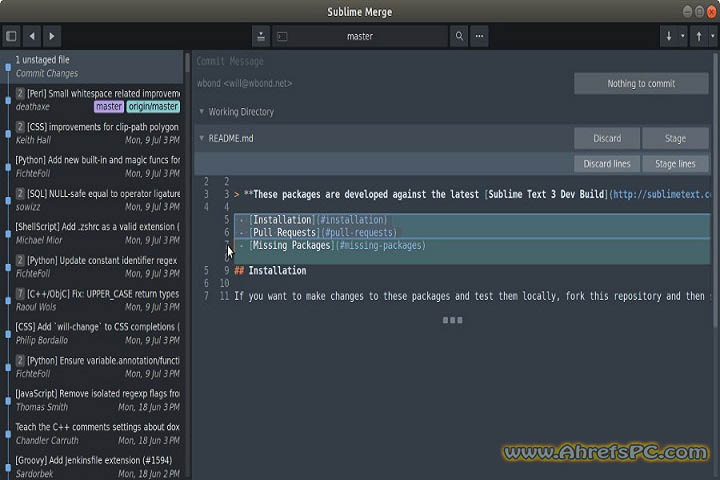Click the commit list vertical scrollbar
This screenshot has height=480, width=720.
(x=187, y=62)
